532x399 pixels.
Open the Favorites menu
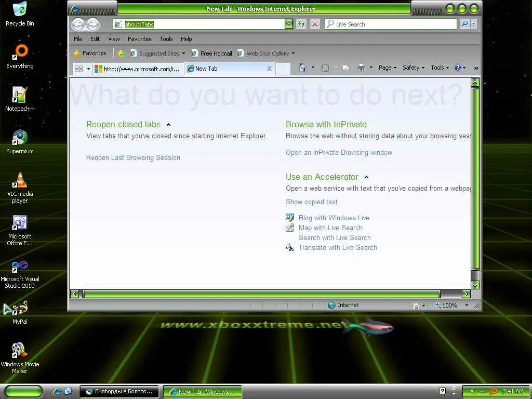click(139, 39)
